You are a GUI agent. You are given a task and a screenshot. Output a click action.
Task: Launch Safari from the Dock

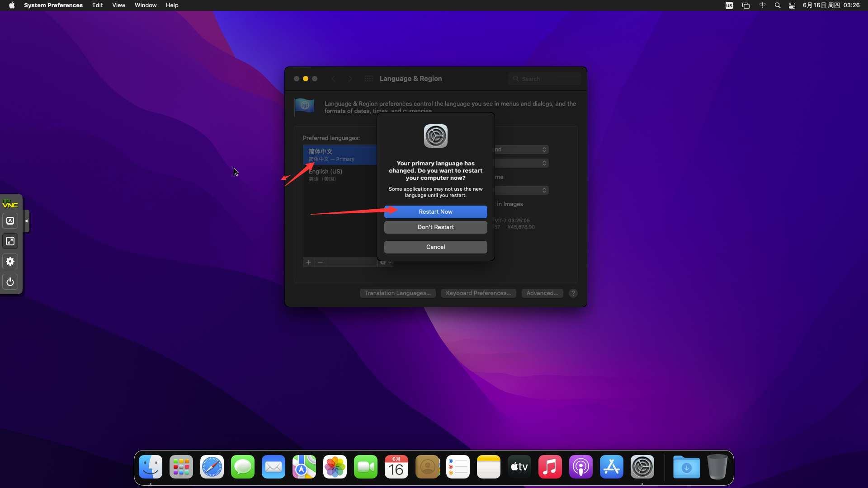(212, 467)
